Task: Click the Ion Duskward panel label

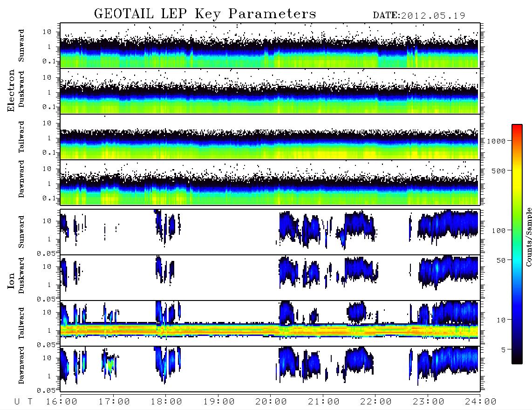Action: click(21, 276)
